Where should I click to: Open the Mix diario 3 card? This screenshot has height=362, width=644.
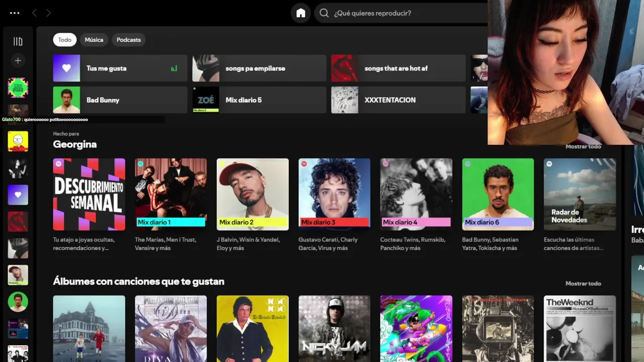(335, 195)
